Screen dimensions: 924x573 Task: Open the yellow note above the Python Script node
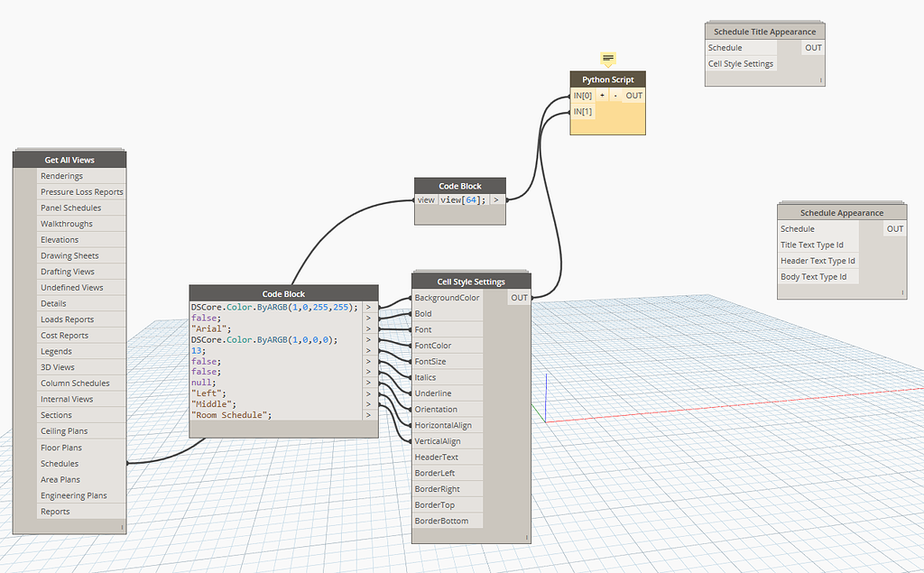606,56
